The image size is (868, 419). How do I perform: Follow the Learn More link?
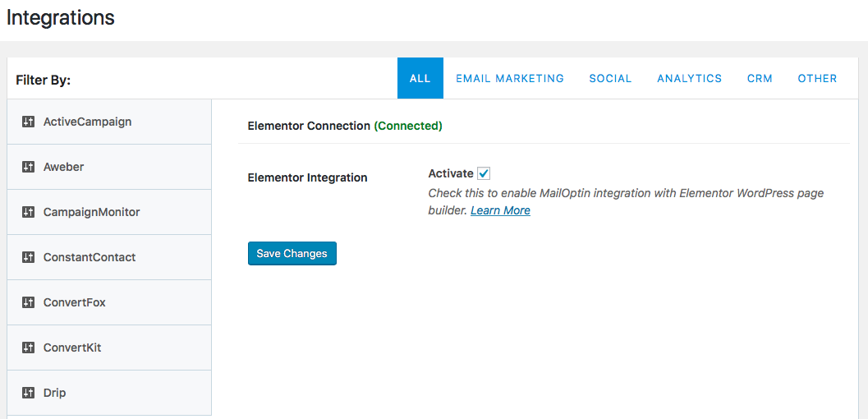500,210
